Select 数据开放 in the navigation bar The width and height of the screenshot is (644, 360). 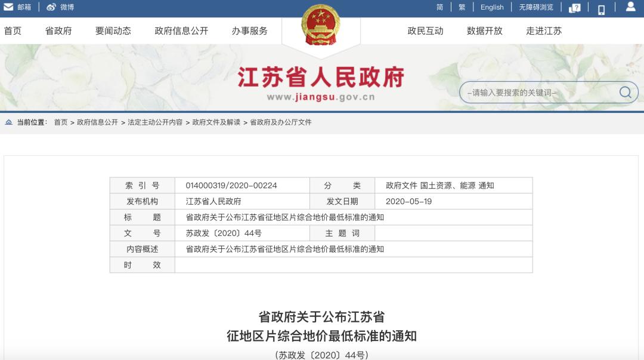tap(484, 30)
